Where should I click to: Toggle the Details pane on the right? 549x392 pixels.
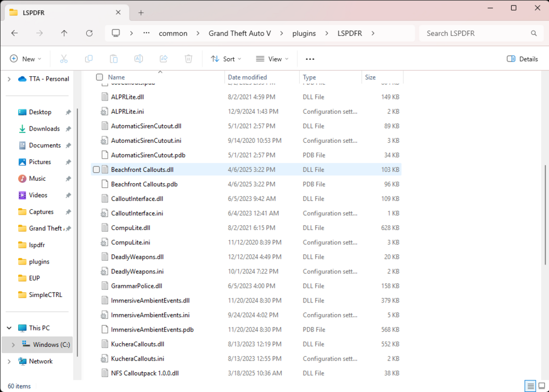coord(522,59)
